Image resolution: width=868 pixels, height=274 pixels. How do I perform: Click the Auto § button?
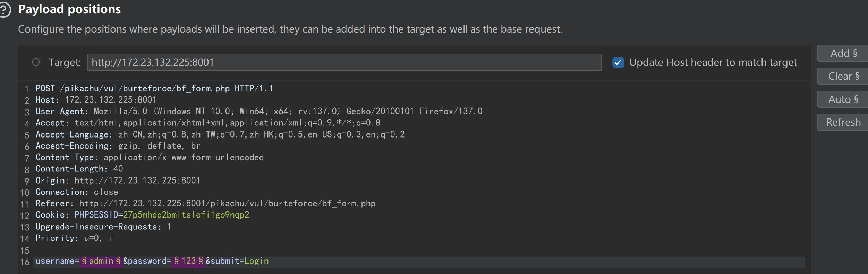pos(843,99)
